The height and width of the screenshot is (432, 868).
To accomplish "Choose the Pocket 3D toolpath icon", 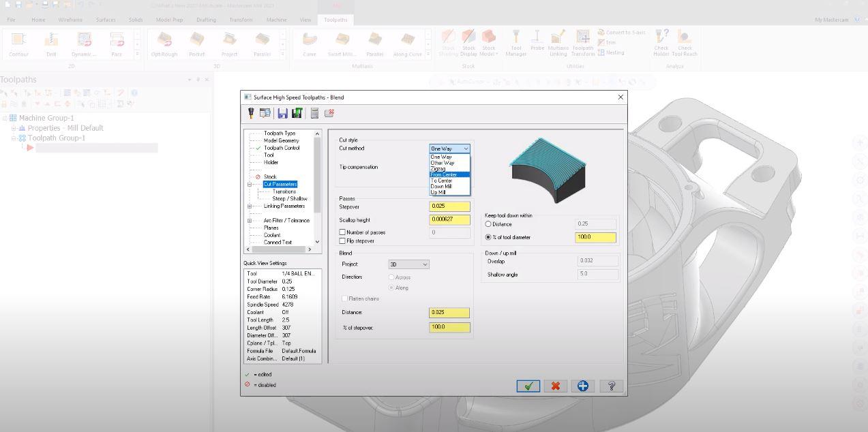I will [x=197, y=44].
